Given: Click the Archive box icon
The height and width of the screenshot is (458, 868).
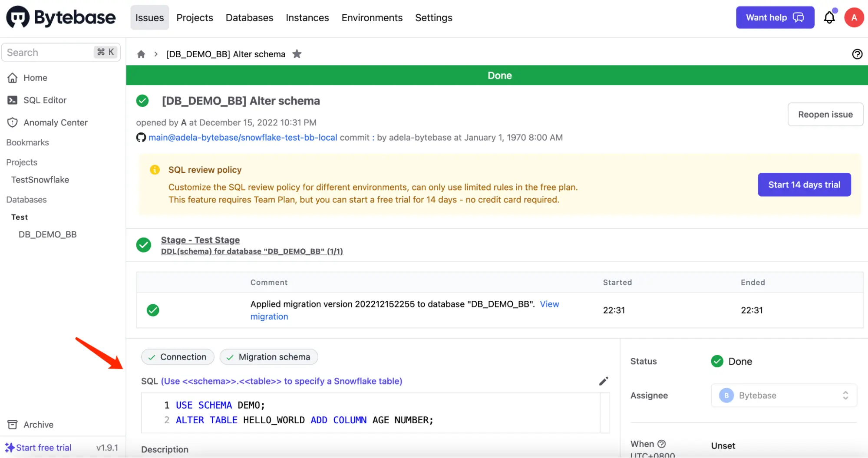Looking at the screenshot, I should [x=13, y=425].
